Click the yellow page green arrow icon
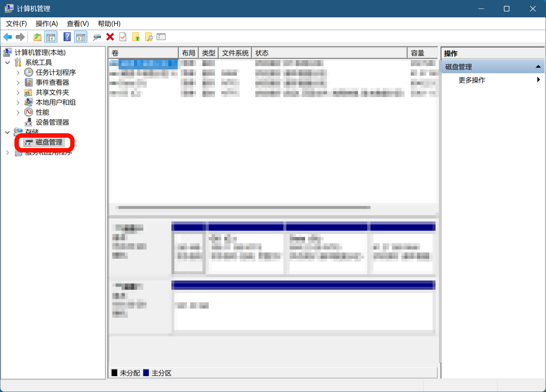 click(x=136, y=37)
